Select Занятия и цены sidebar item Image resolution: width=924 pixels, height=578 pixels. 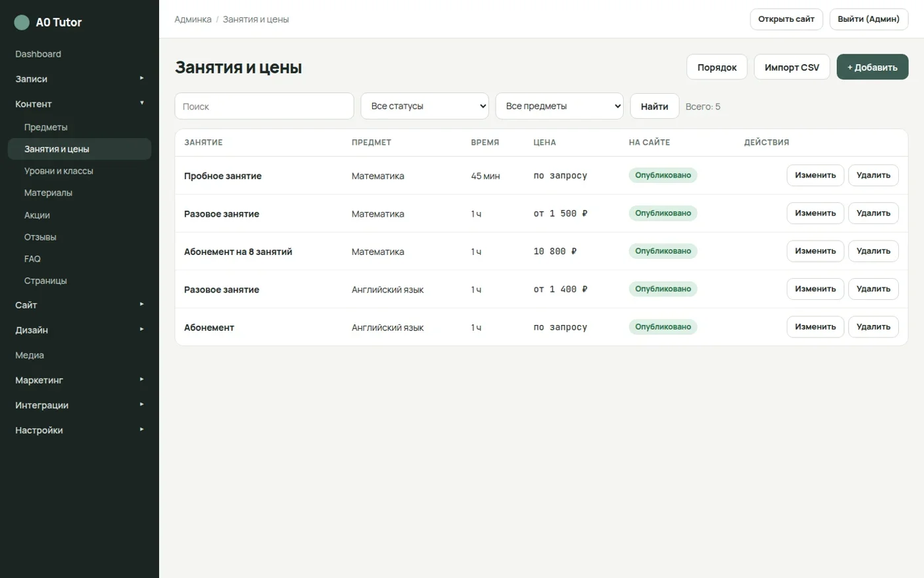79,149
